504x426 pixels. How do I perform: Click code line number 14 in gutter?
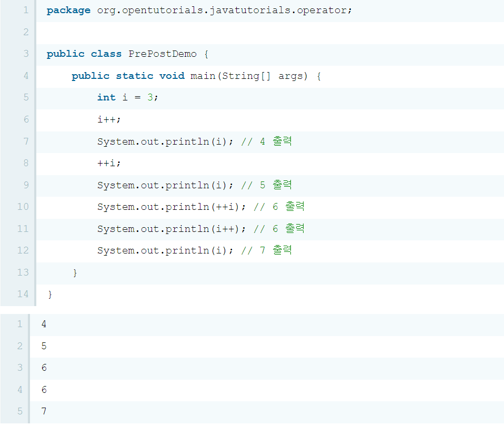point(23,295)
